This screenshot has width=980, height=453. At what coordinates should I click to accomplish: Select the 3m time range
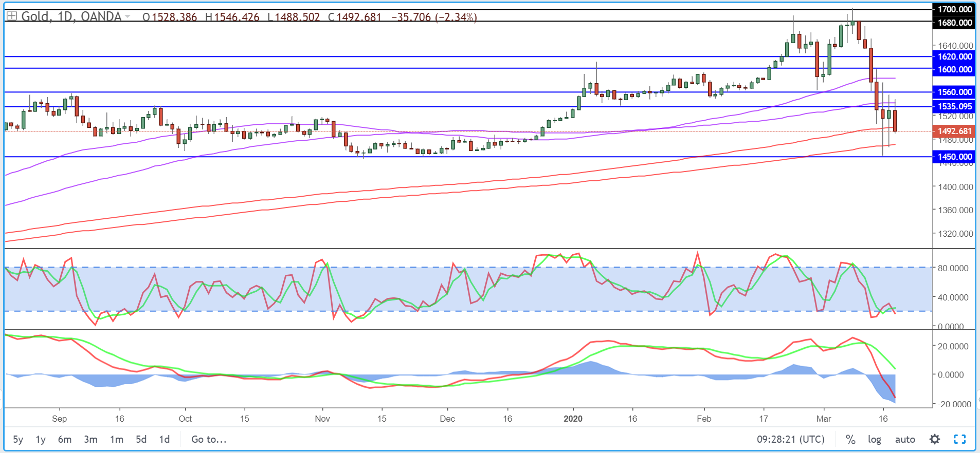click(x=90, y=439)
